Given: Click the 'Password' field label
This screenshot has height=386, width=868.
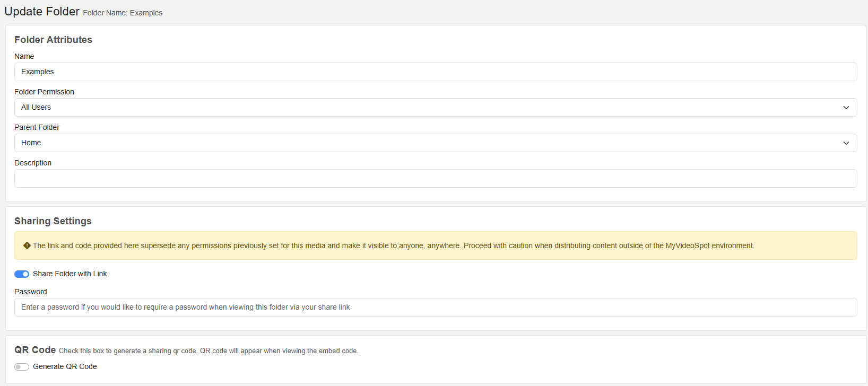Looking at the screenshot, I should tap(30, 292).
